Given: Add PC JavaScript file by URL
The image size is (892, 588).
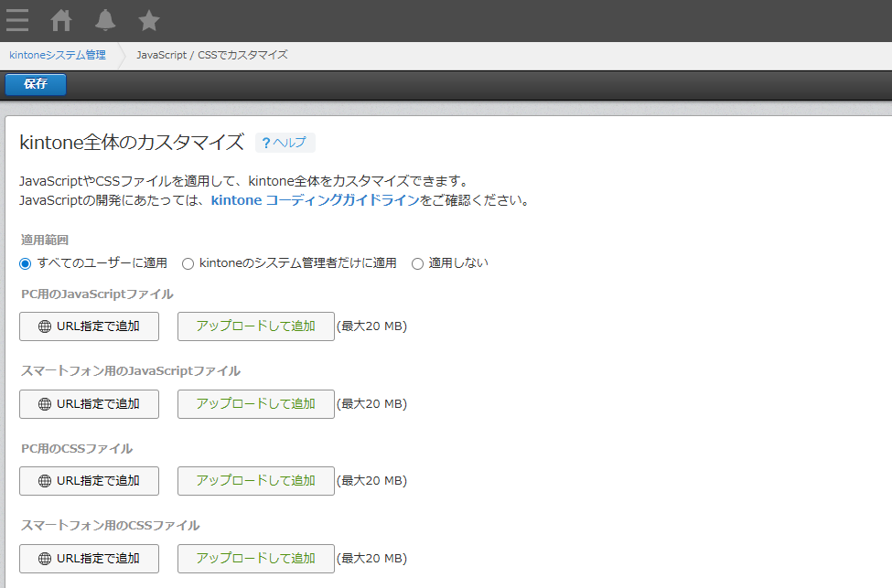Looking at the screenshot, I should [89, 326].
